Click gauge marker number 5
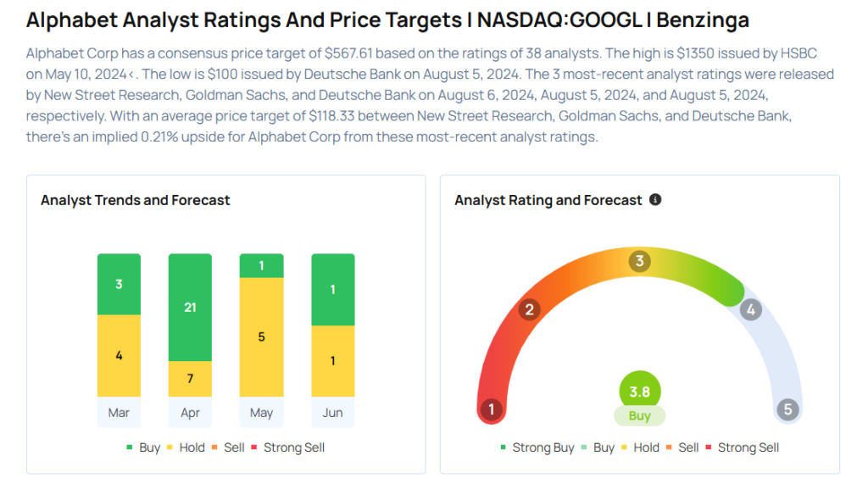Screen dimensions: 868x478 click(787, 410)
